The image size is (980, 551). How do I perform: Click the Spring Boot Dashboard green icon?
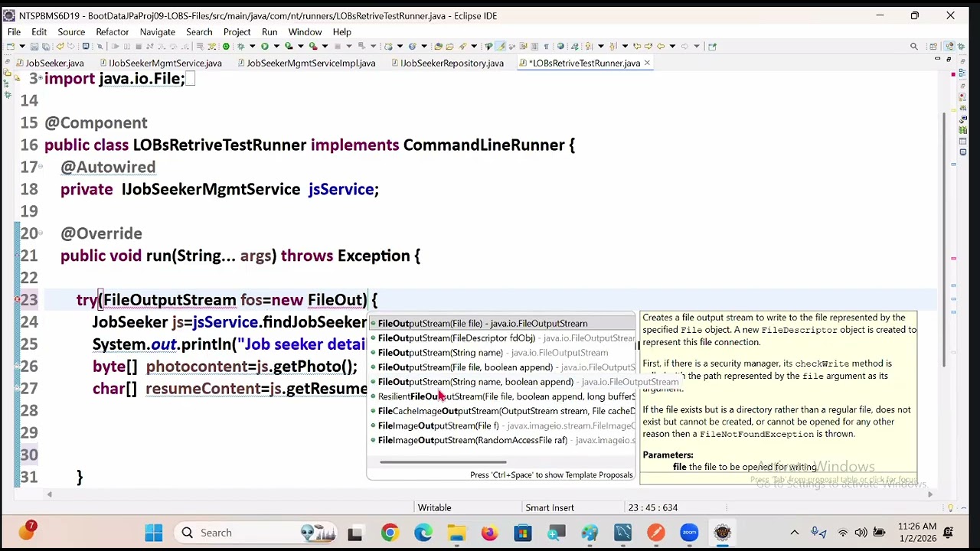[226, 46]
